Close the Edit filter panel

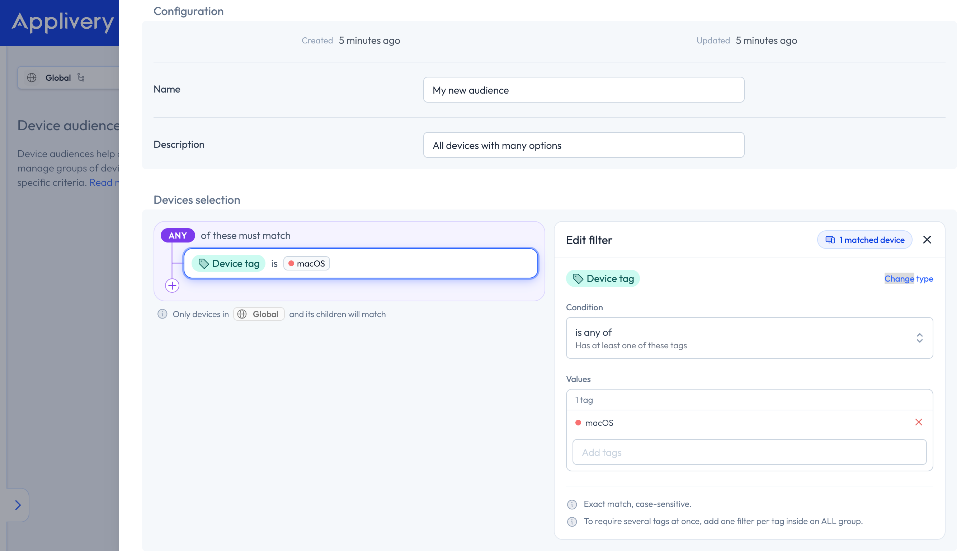(x=927, y=240)
